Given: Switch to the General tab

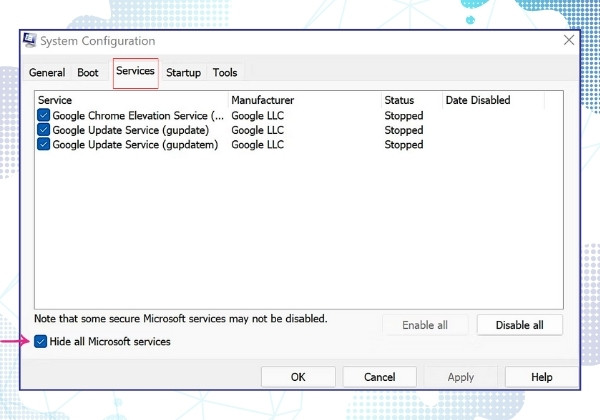Looking at the screenshot, I should click(x=47, y=72).
